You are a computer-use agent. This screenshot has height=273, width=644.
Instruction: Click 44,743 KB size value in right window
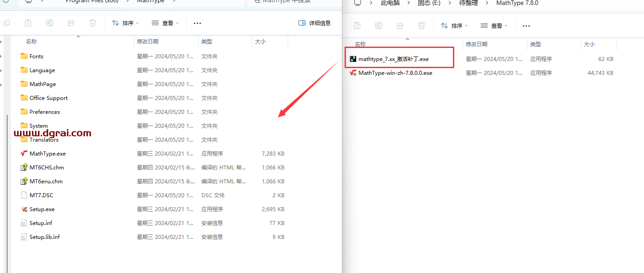click(600, 73)
